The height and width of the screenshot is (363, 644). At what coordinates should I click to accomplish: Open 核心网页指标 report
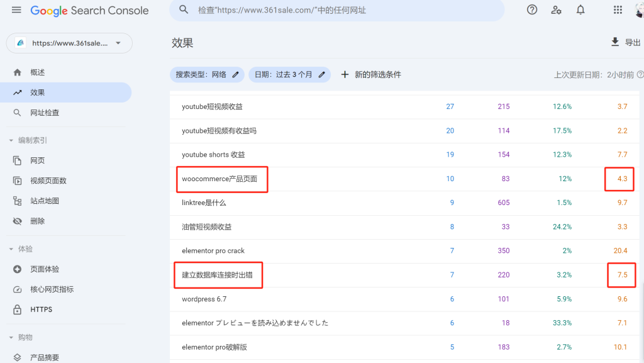(52, 289)
